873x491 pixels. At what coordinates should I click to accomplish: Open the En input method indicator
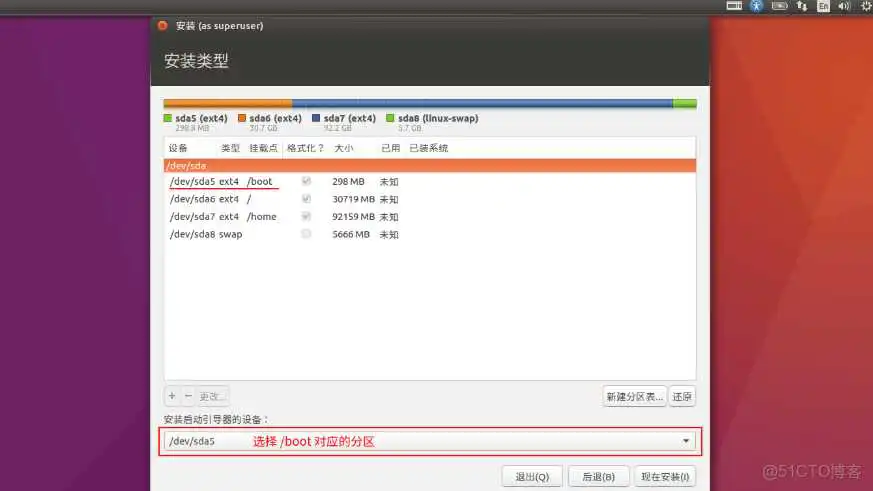click(823, 6)
